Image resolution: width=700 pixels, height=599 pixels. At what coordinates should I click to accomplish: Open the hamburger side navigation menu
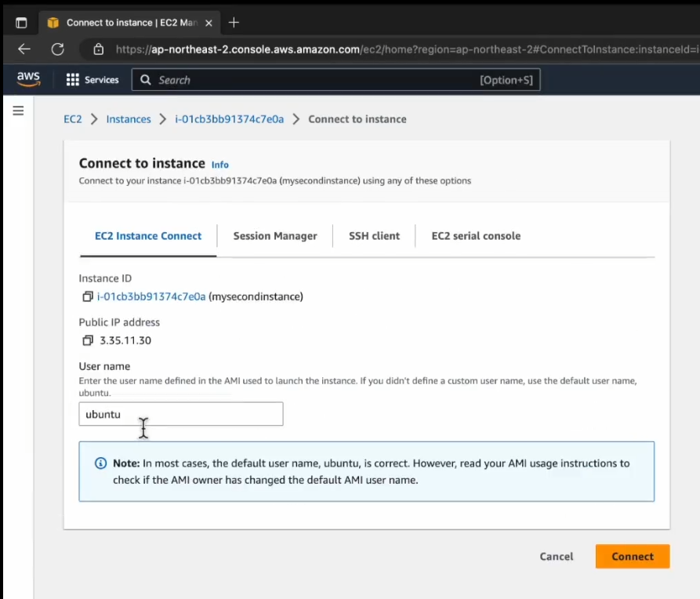[18, 111]
